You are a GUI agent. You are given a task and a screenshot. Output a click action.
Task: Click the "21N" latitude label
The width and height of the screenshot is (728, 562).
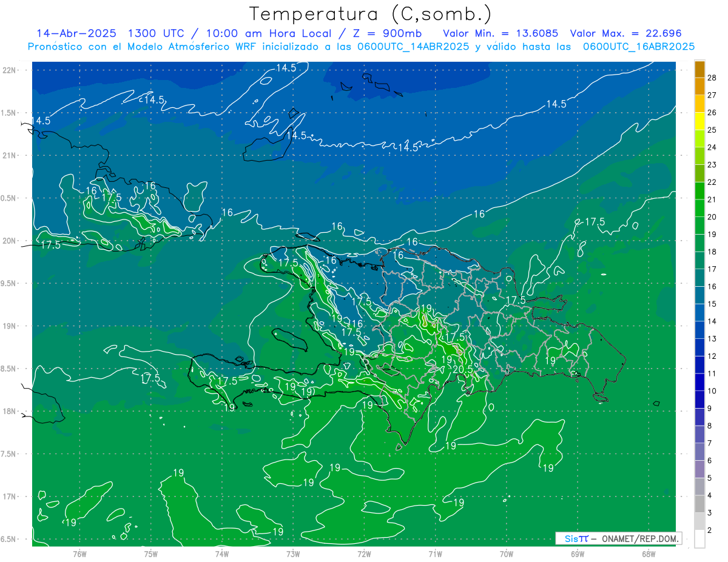pos(9,155)
